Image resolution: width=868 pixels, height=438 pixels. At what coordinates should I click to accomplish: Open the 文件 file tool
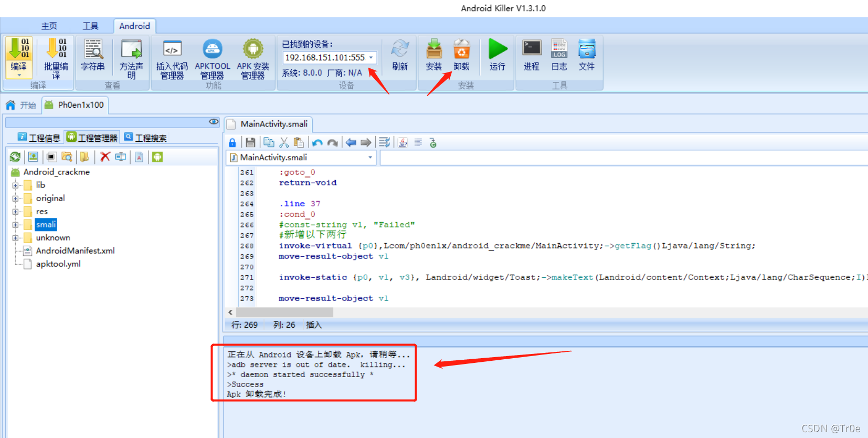click(x=587, y=55)
